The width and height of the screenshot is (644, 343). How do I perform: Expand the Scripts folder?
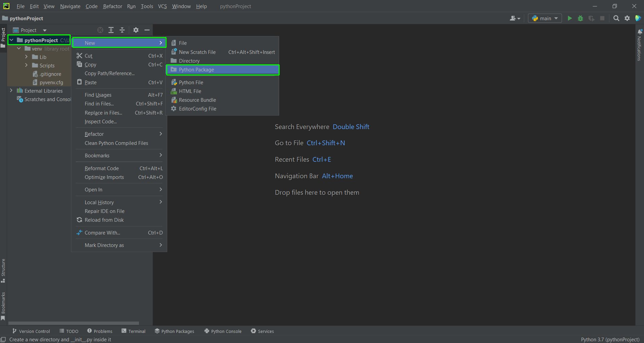27,65
